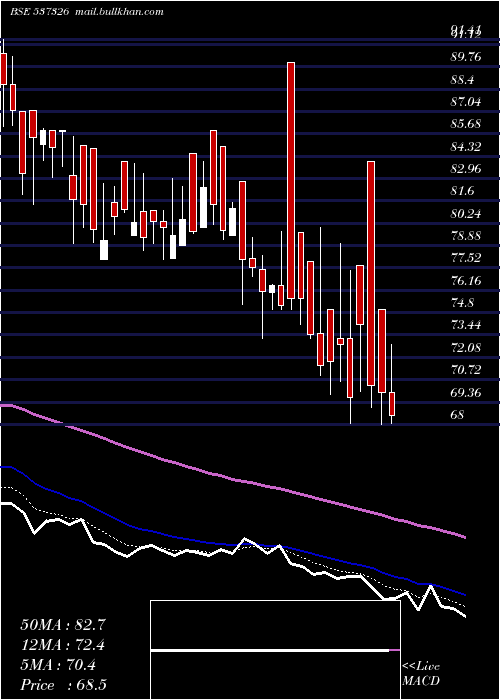The height and width of the screenshot is (700, 500).
Task: Click the 50MA : 82.7 label
Action: 62,625
